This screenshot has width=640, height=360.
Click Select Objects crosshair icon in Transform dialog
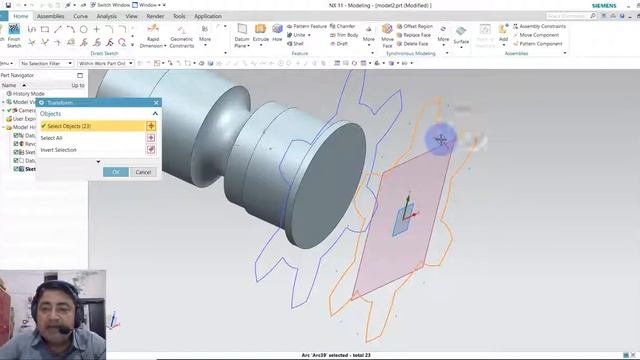151,126
